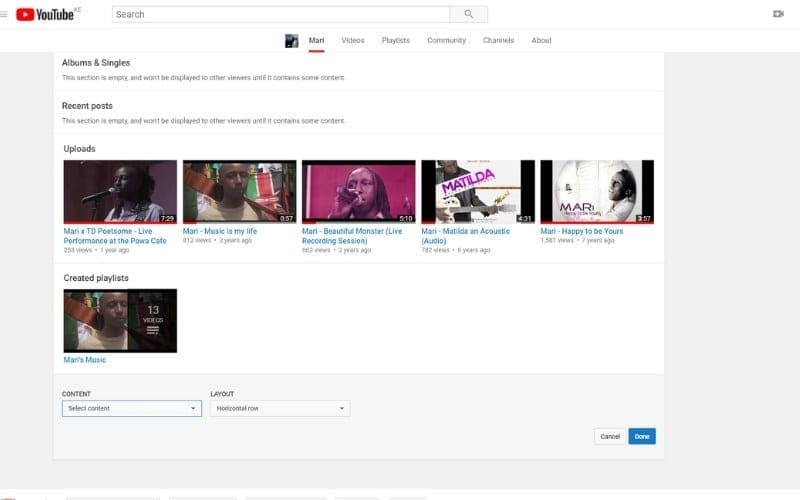The width and height of the screenshot is (800, 500).
Task: Open Mari x TD Poetsome video thumbnail
Action: point(120,191)
